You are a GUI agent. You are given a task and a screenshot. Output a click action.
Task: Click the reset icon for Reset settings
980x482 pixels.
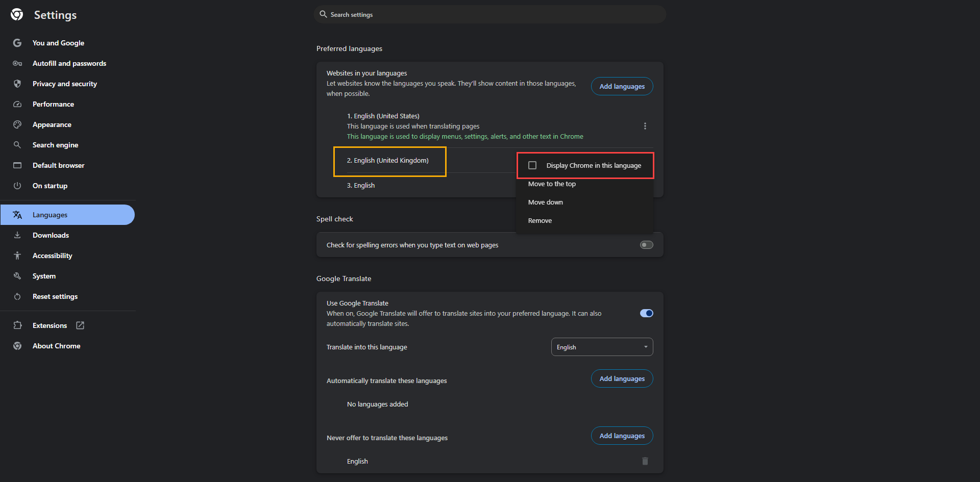point(17,296)
